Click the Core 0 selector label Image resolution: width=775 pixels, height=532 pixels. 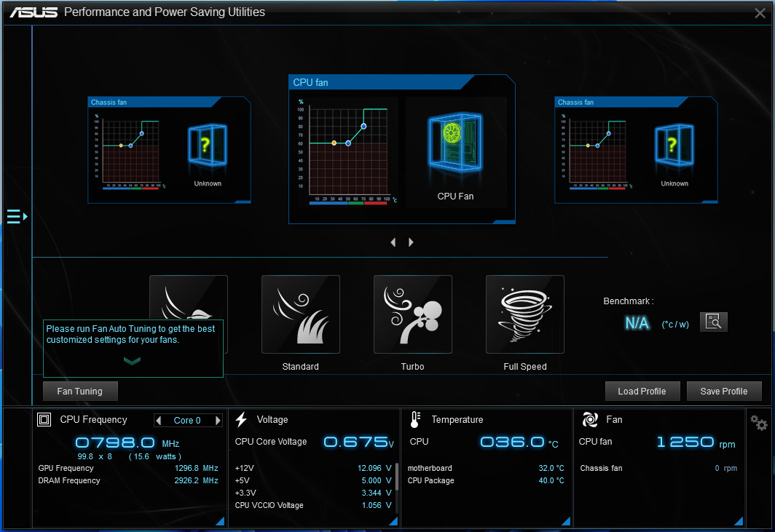pyautogui.click(x=187, y=421)
